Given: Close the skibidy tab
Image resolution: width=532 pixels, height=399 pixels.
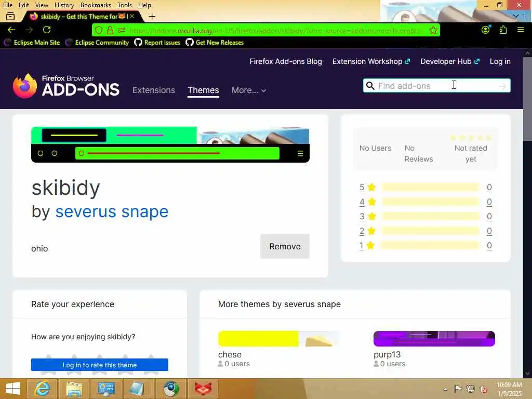Looking at the screenshot, I should 132,16.
